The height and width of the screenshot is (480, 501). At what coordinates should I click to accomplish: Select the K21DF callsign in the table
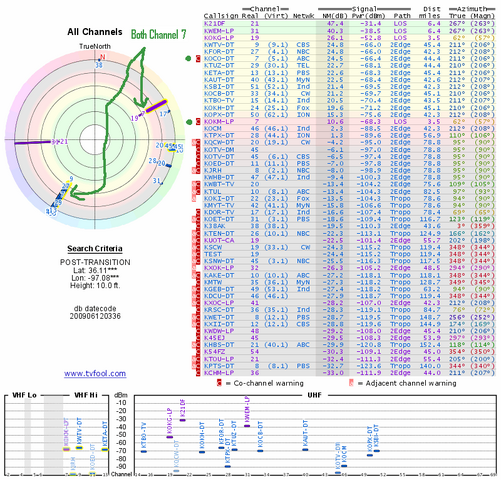pos(214,24)
